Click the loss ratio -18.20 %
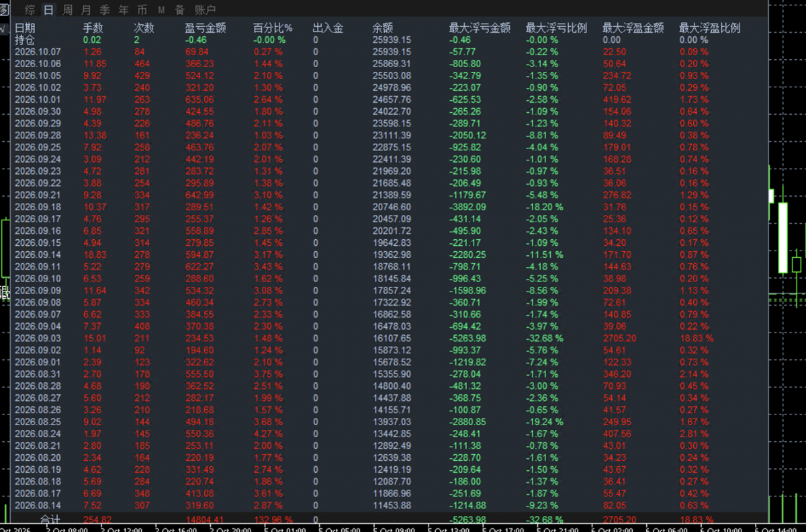Screen dimensions: 806x532 (545, 207)
